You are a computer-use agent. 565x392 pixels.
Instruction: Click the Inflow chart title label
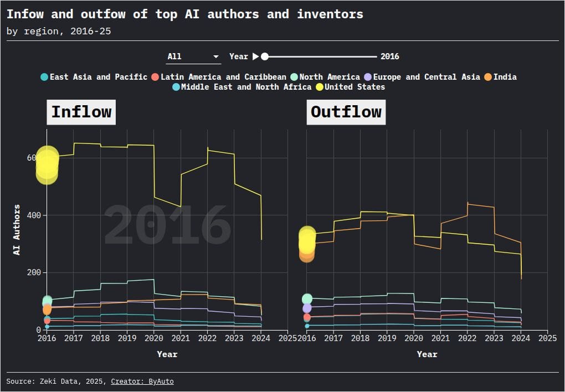[81, 112]
